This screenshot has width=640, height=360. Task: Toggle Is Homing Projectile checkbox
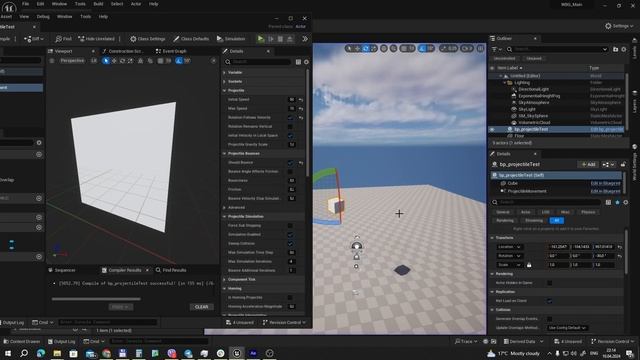point(290,298)
